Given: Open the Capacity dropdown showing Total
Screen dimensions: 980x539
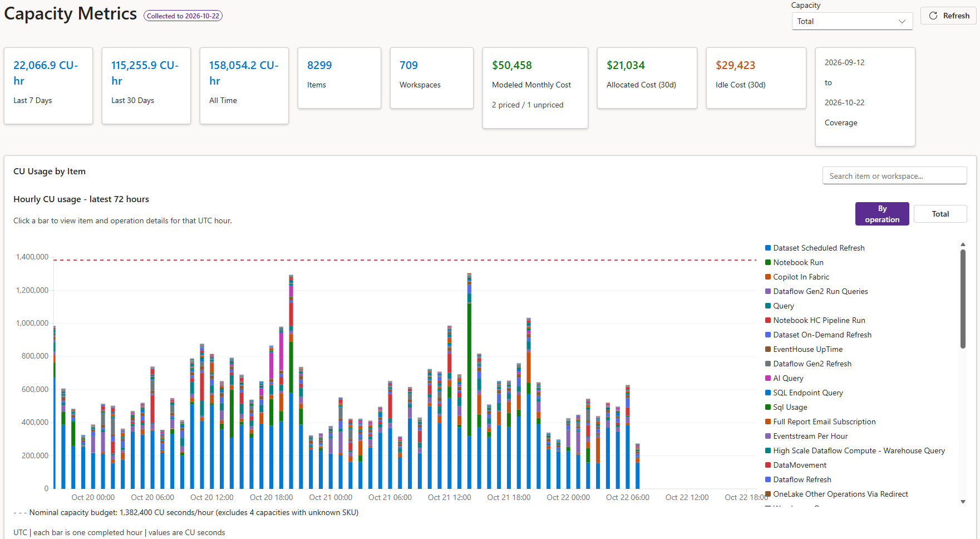Looking at the screenshot, I should click(852, 21).
